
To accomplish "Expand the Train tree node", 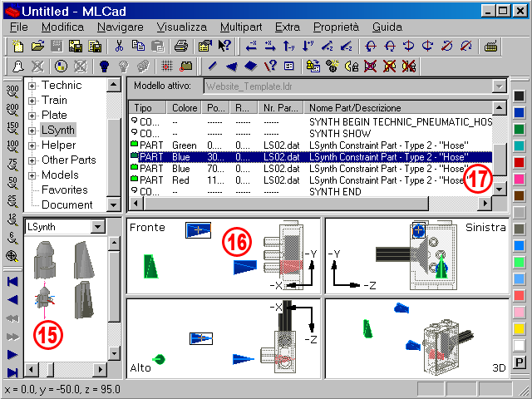I will [x=32, y=101].
